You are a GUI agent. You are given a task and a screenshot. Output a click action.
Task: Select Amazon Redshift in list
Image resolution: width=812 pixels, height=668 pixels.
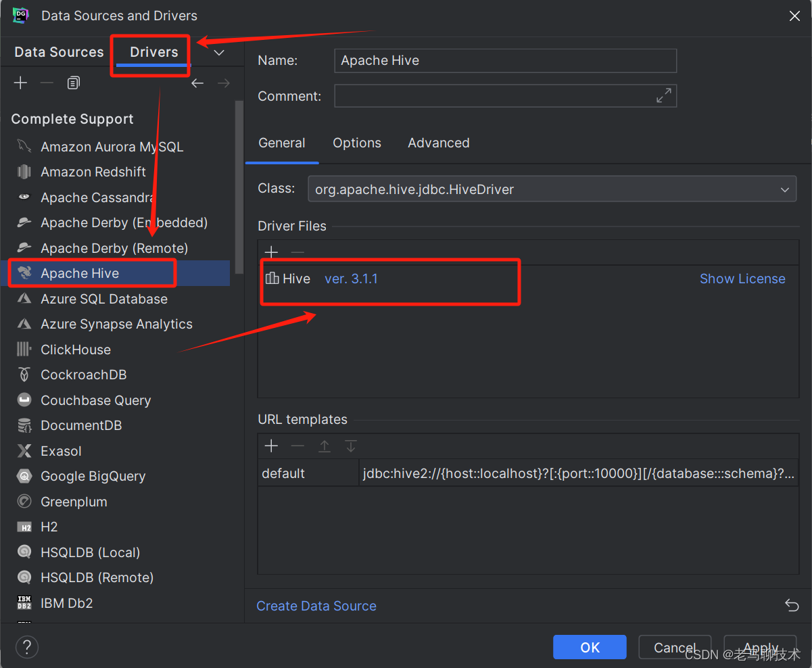coord(93,172)
